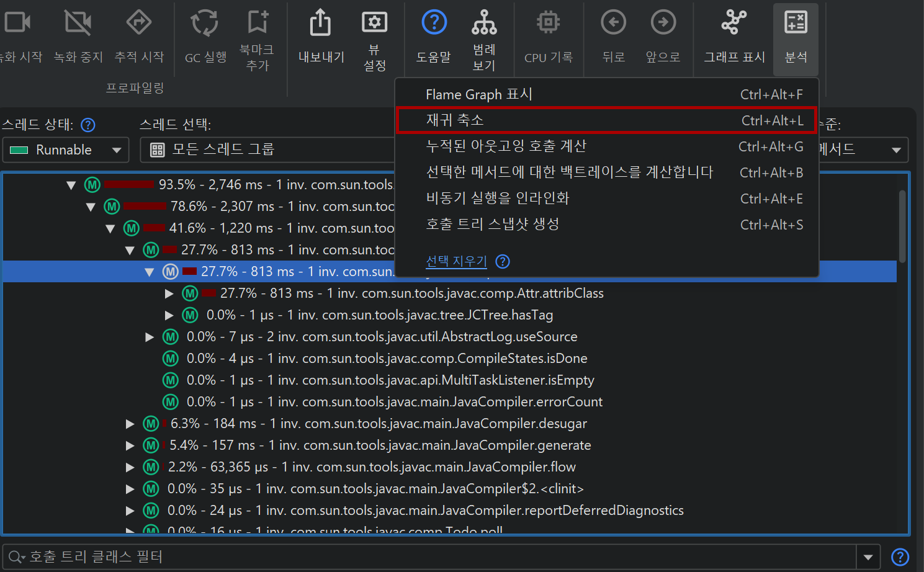The width and height of the screenshot is (924, 572).
Task: Show the legend with 범례 보기
Action: point(484,24)
